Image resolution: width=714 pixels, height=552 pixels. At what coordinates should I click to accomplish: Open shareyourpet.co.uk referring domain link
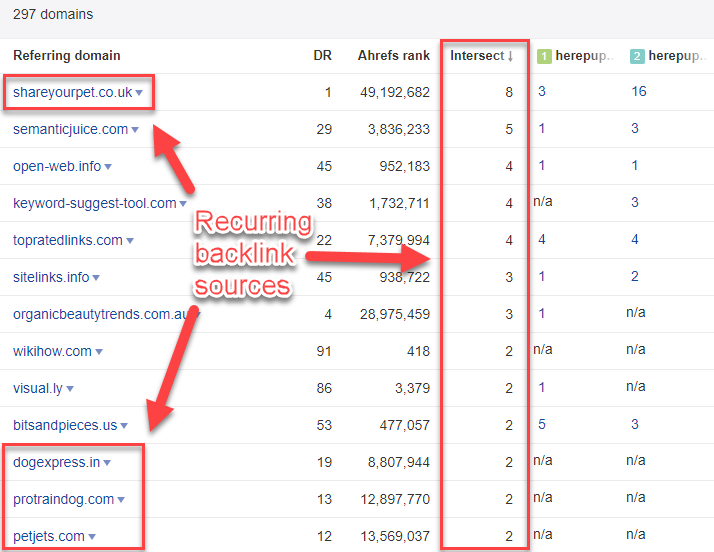coord(72,92)
